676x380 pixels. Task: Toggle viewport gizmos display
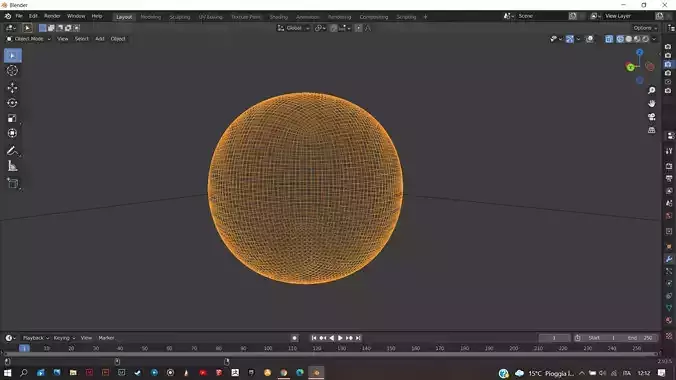[x=570, y=39]
